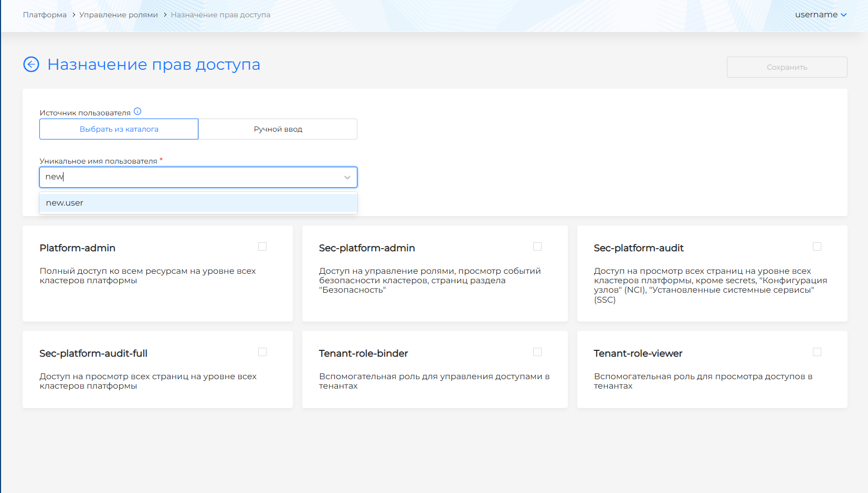The width and height of the screenshot is (868, 493).
Task: Go to Управление ролями breadcrumb
Action: (119, 15)
